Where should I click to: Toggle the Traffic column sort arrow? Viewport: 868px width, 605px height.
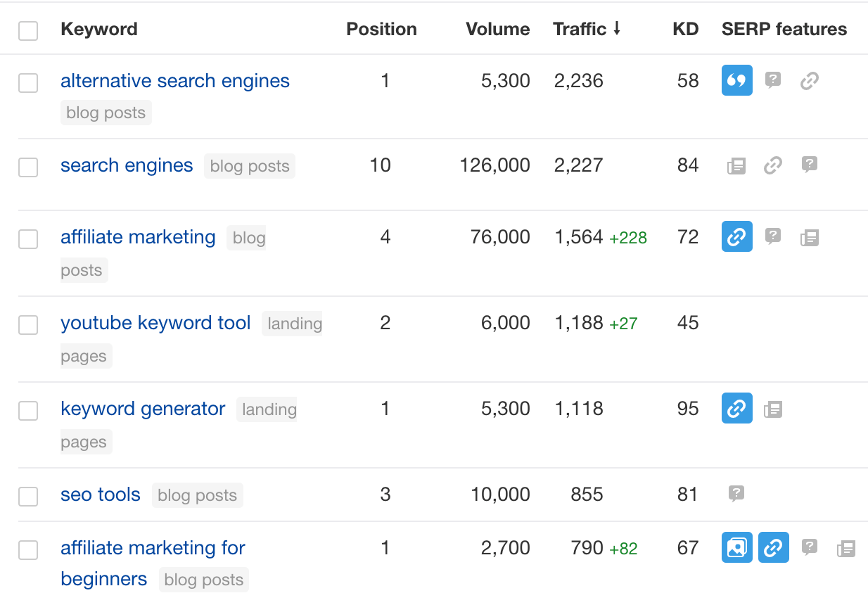(617, 29)
